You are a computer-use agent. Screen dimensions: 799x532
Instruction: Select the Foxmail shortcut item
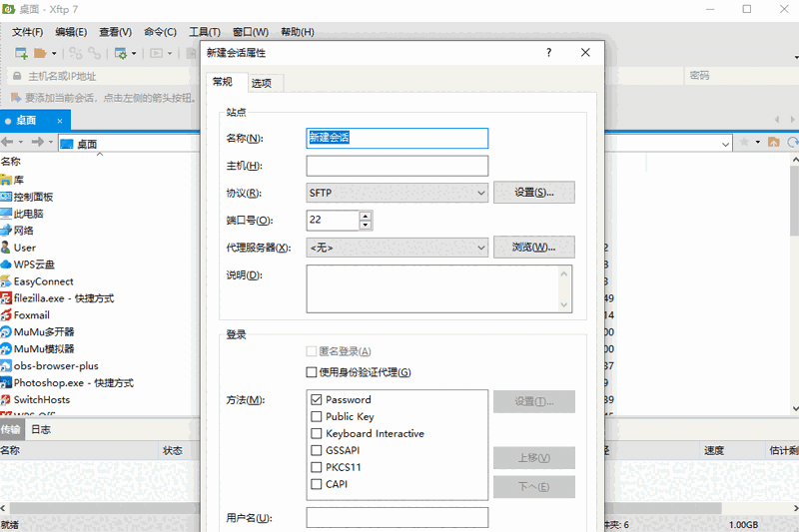pyautogui.click(x=25, y=315)
